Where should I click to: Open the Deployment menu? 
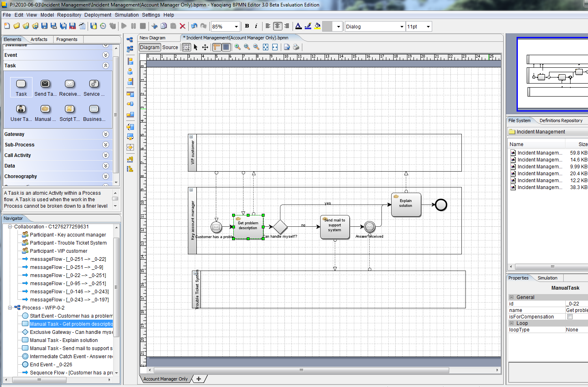(x=98, y=15)
